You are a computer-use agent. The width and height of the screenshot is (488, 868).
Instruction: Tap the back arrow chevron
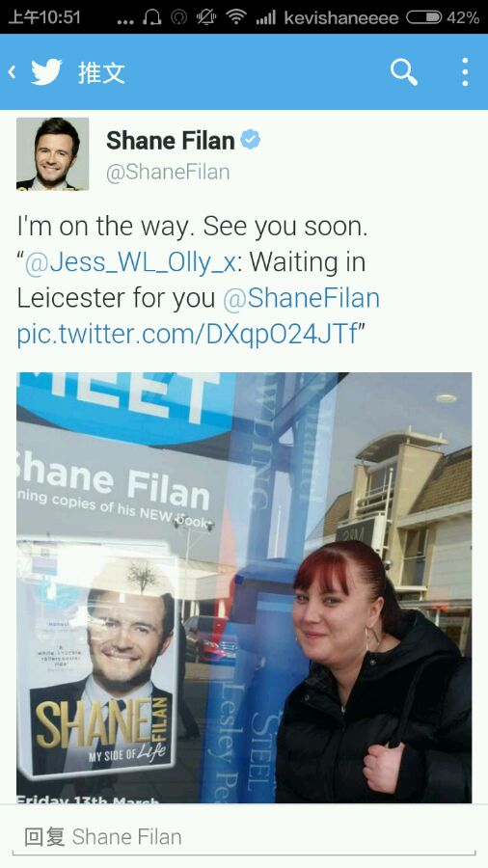pyautogui.click(x=12, y=72)
